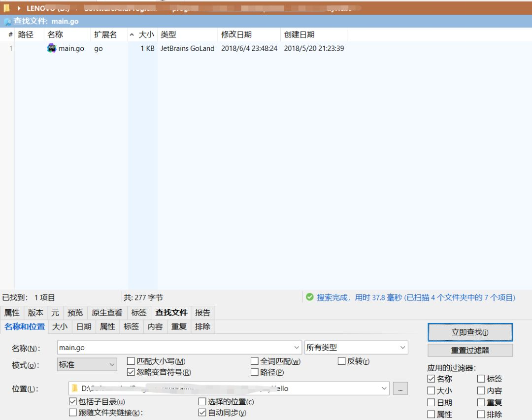
Task: Open the 预览 panel tab
Action: pos(75,313)
